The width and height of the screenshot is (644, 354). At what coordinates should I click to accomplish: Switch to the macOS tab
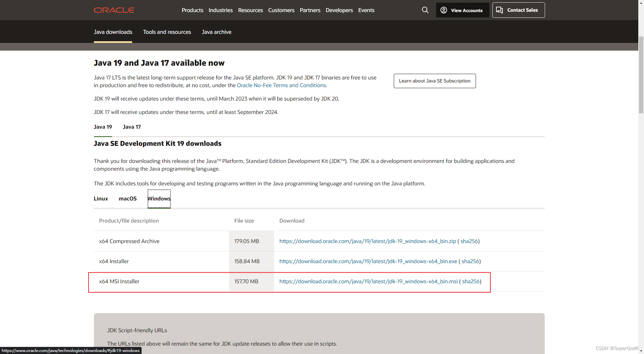(x=127, y=198)
